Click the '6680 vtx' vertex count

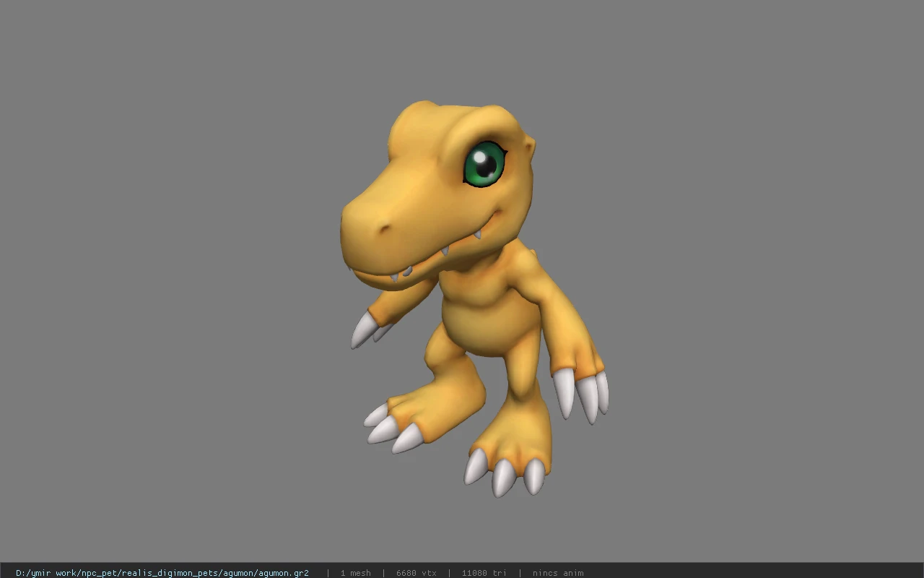417,573
